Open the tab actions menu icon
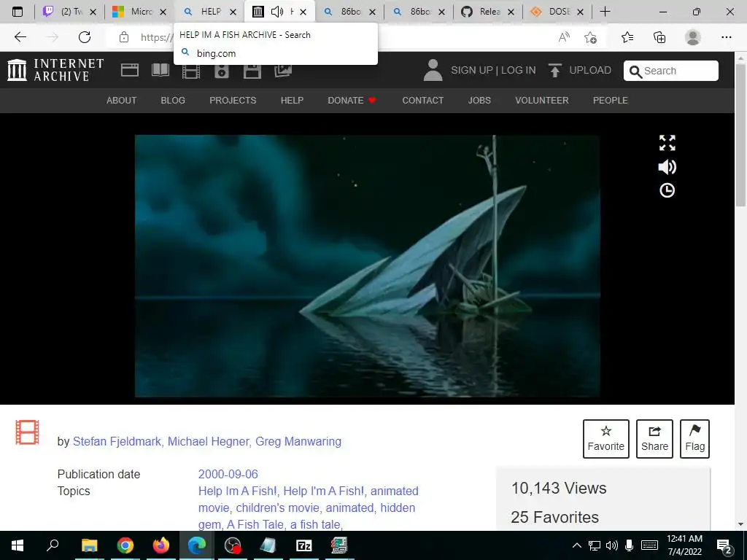Screen dimensions: 747x560 point(18,12)
